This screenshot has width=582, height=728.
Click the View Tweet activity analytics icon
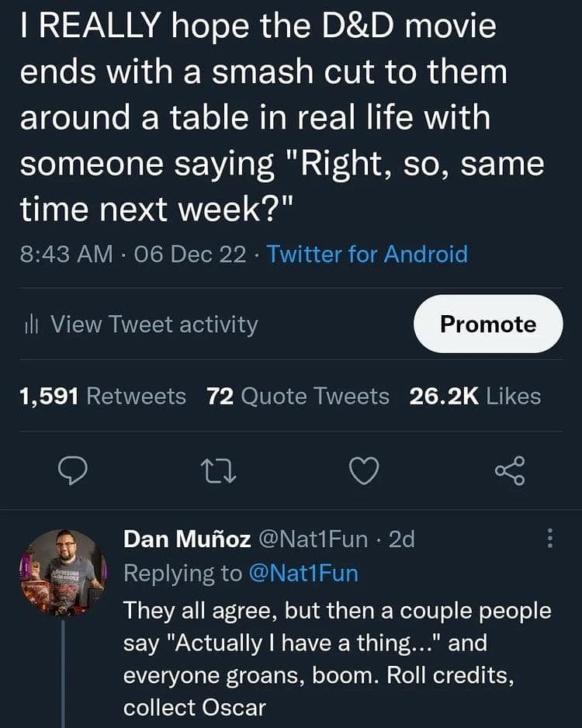tap(31, 324)
